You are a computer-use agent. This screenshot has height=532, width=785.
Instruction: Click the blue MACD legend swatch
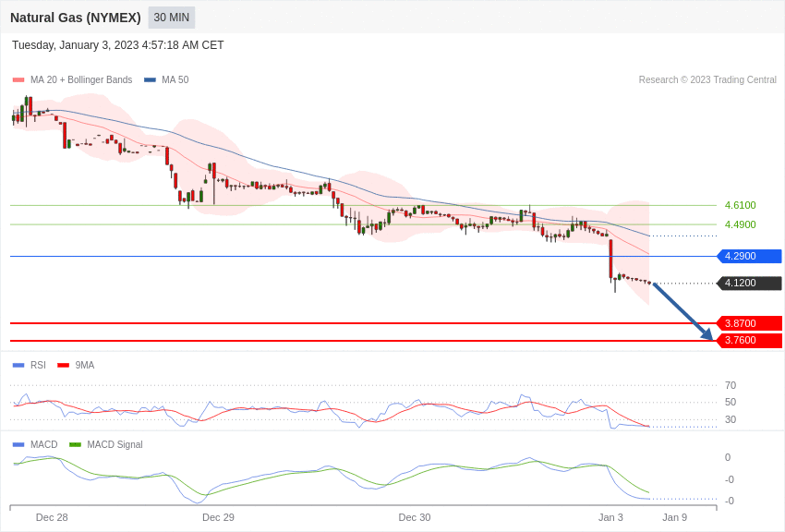tap(18, 445)
